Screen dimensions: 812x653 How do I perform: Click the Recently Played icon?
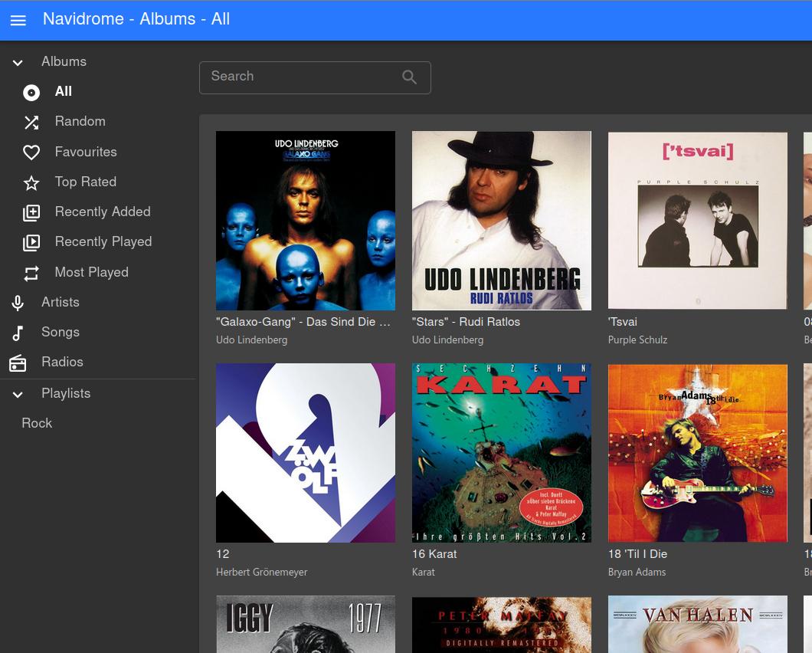click(x=31, y=242)
